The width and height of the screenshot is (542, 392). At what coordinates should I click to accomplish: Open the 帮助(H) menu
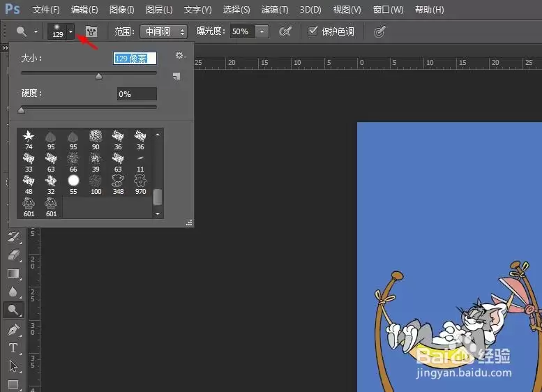[x=429, y=10]
